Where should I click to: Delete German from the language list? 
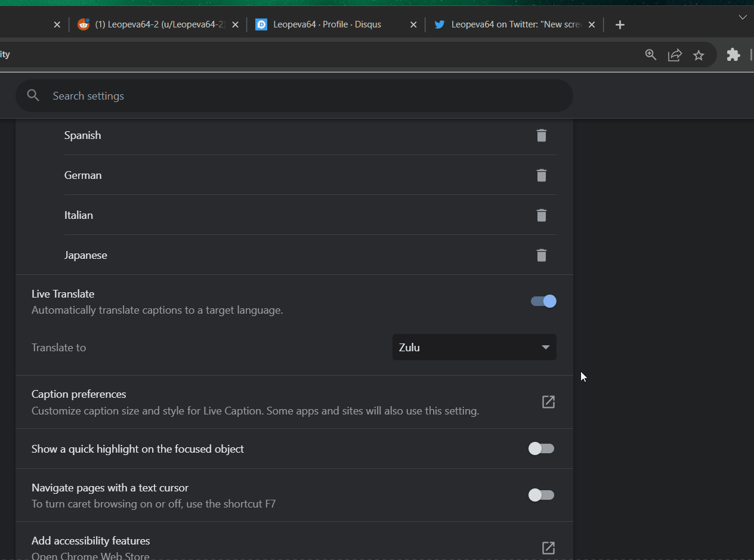(541, 175)
